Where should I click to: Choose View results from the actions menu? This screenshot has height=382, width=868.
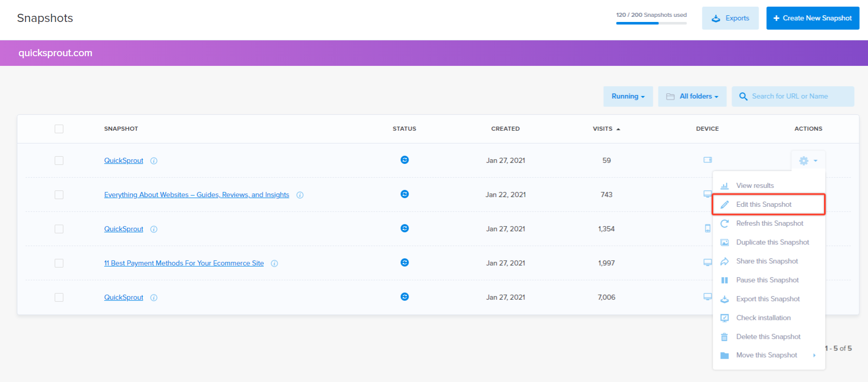tap(769, 186)
